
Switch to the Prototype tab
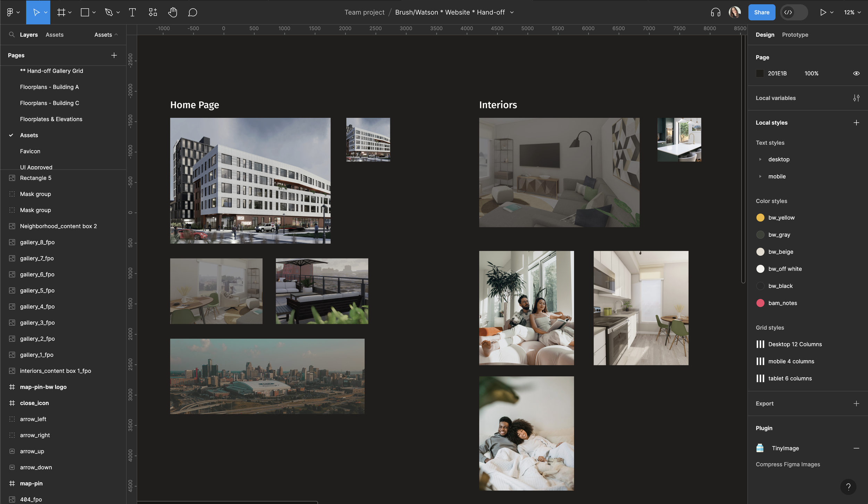(x=795, y=35)
